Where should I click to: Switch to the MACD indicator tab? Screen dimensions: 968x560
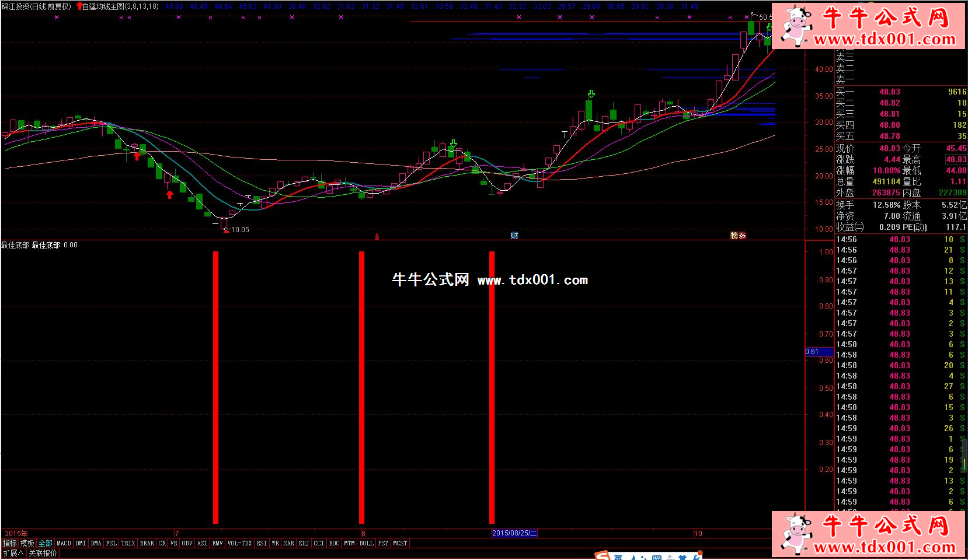click(64, 543)
